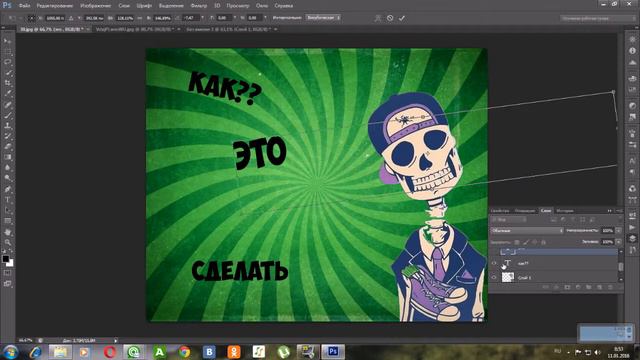Toggle lock transparent pixels in Layers panel
640x360 pixels.
pos(517,242)
